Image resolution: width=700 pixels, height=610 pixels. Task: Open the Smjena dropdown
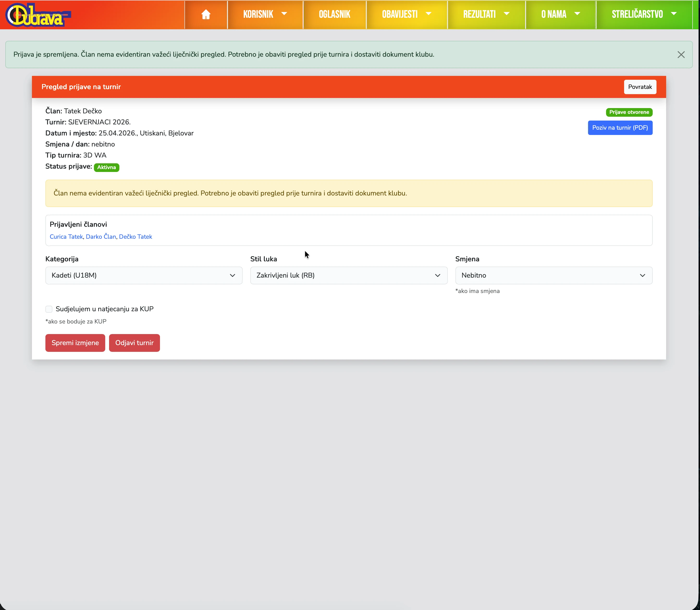553,275
